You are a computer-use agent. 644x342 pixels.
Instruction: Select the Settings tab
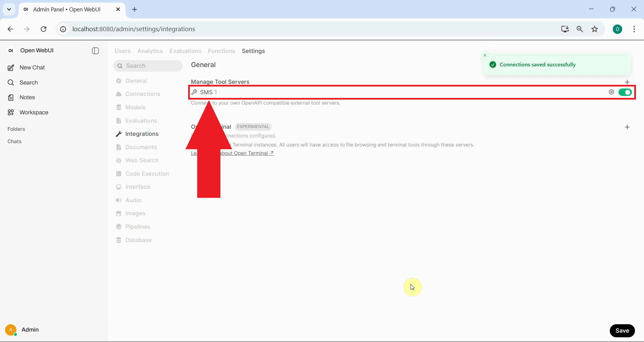pyautogui.click(x=253, y=51)
